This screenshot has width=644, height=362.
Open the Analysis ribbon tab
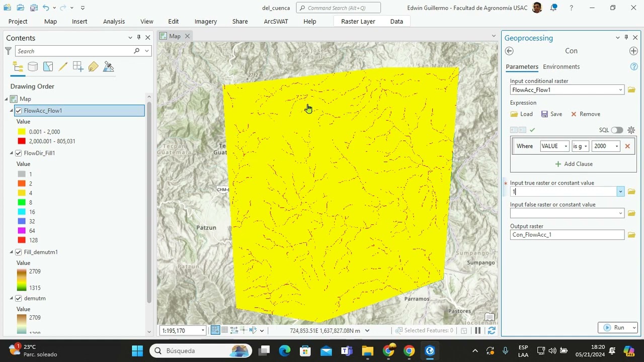(x=114, y=21)
